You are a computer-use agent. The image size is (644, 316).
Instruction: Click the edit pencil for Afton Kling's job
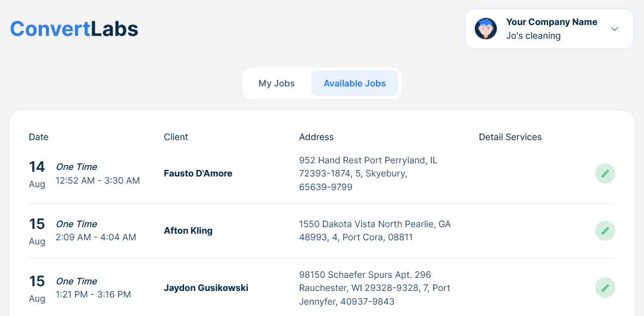tap(605, 231)
